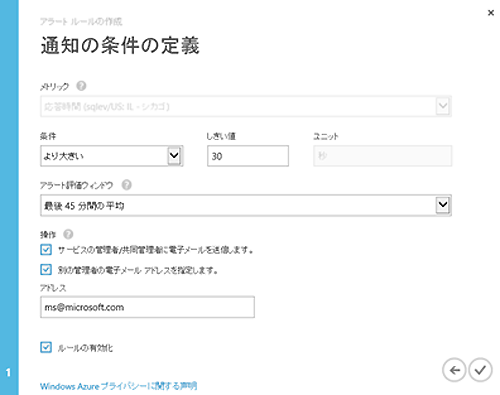The image size is (500, 395).
Task: Click the アラート ルールの作成 breadcrumb text
Action: (x=81, y=22)
